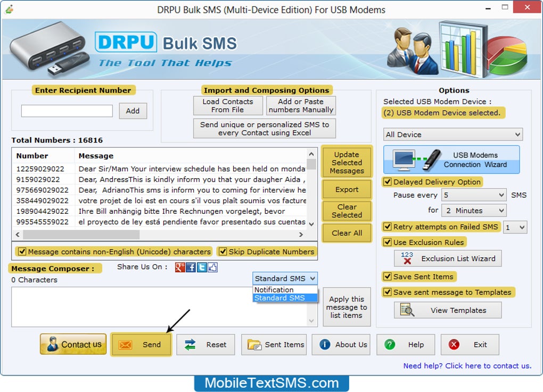Open the Need help contact us link
The image size is (543, 392).
click(x=467, y=366)
